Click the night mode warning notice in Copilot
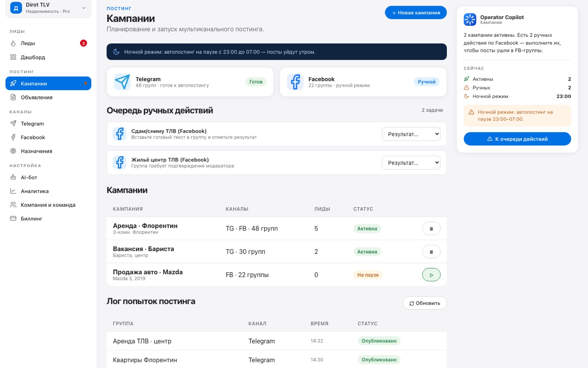 (517, 116)
